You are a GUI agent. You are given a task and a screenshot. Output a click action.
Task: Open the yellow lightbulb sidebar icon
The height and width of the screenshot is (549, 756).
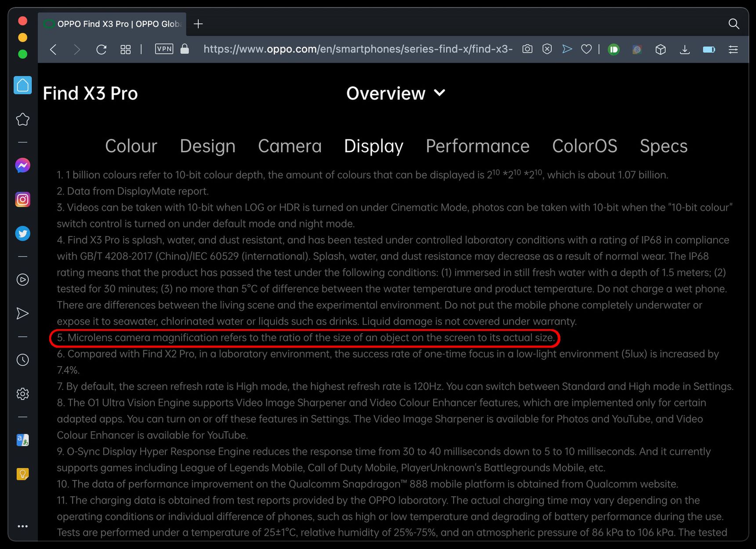pos(23,474)
